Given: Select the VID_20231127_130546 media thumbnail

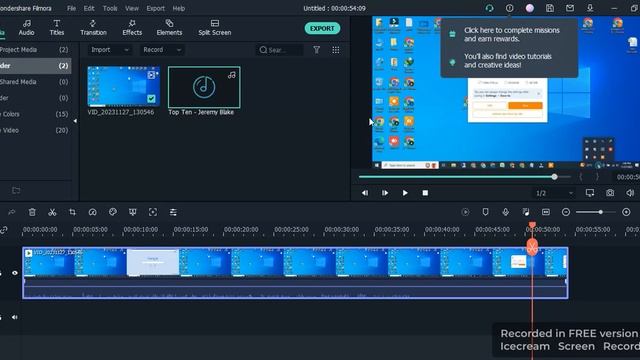Looking at the screenshot, I should coord(123,87).
